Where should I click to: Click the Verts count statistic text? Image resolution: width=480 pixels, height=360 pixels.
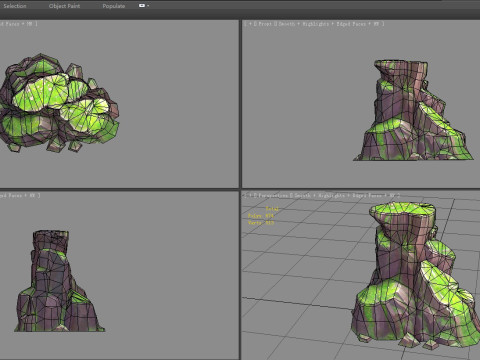(x=261, y=223)
